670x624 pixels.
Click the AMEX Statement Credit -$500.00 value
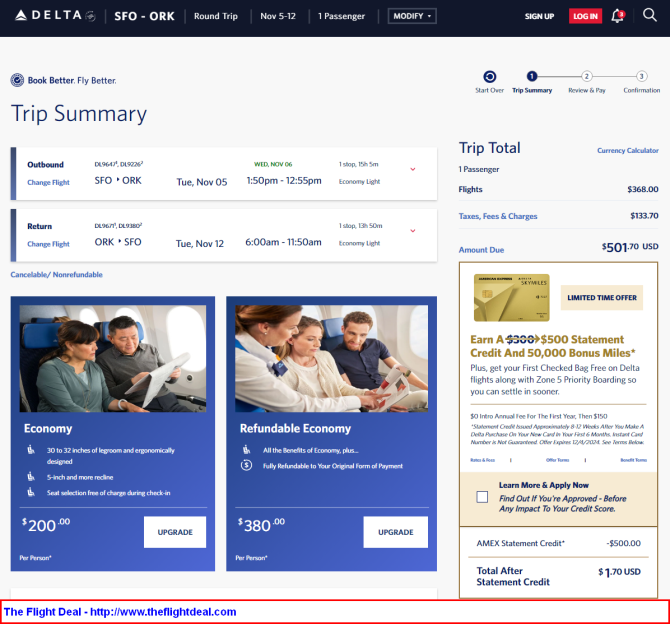click(x=623, y=543)
